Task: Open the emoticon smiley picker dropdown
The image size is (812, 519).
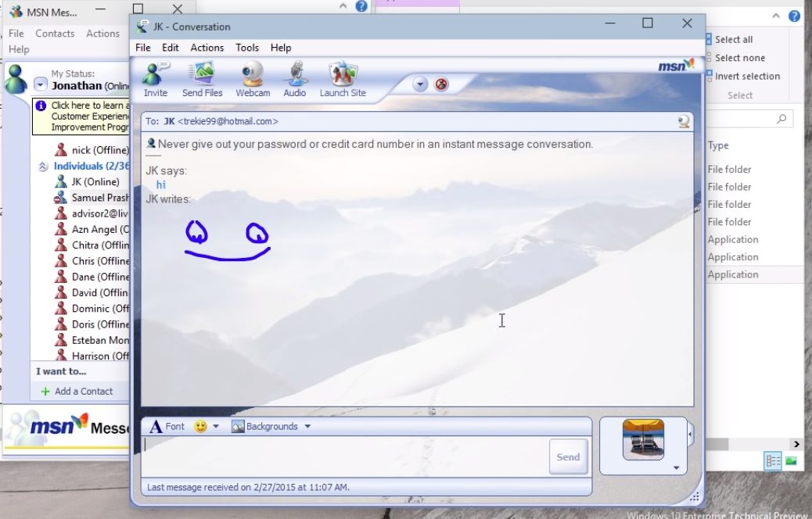Action: [207, 426]
